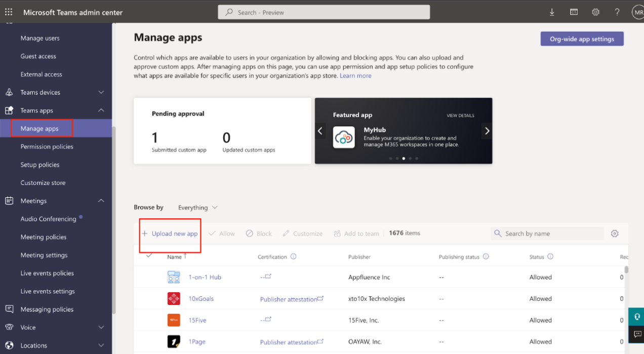Click the 1Page app icon
Image resolution: width=644 pixels, height=354 pixels.
tap(174, 341)
